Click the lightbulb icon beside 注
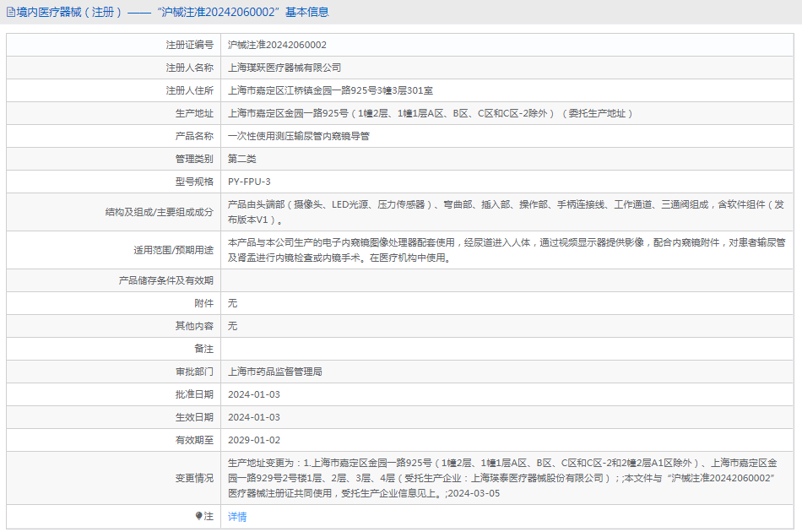Viewport: 802px width, 532px height. (198, 516)
